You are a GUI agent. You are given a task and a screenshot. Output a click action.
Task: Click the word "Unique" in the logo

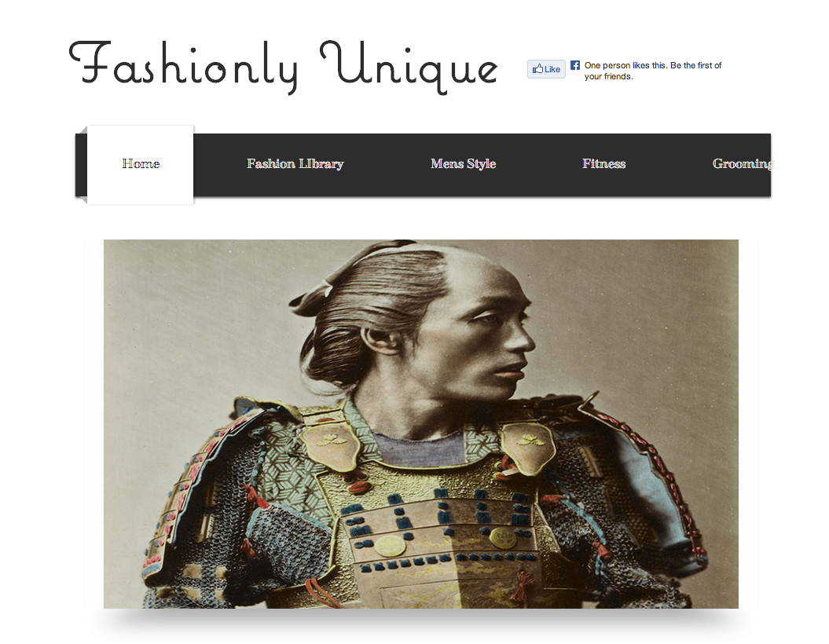pyautogui.click(x=409, y=67)
